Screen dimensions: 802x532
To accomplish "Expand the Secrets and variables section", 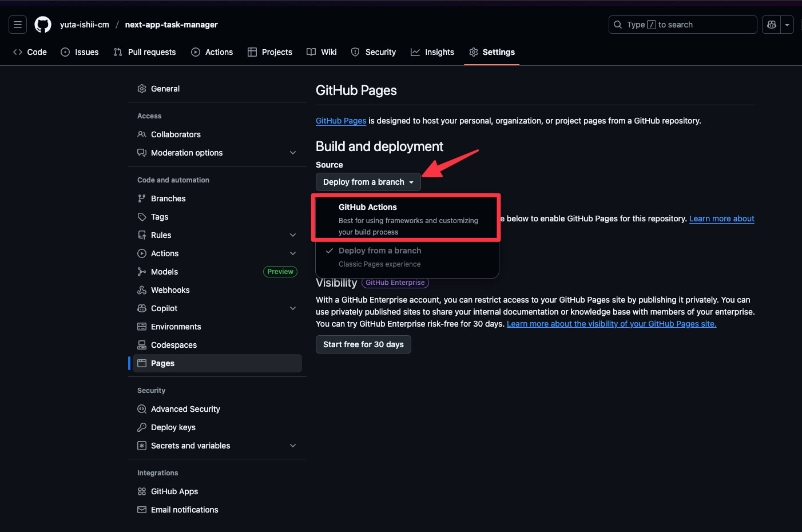I will pos(293,446).
